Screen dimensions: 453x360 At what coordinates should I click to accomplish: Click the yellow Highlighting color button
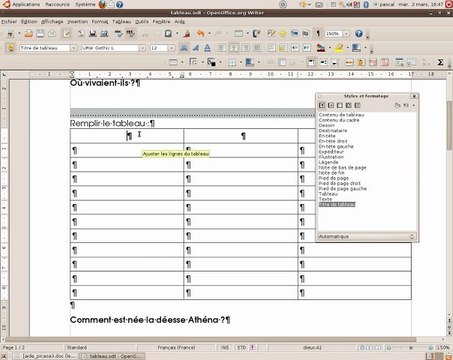[x=339, y=48]
